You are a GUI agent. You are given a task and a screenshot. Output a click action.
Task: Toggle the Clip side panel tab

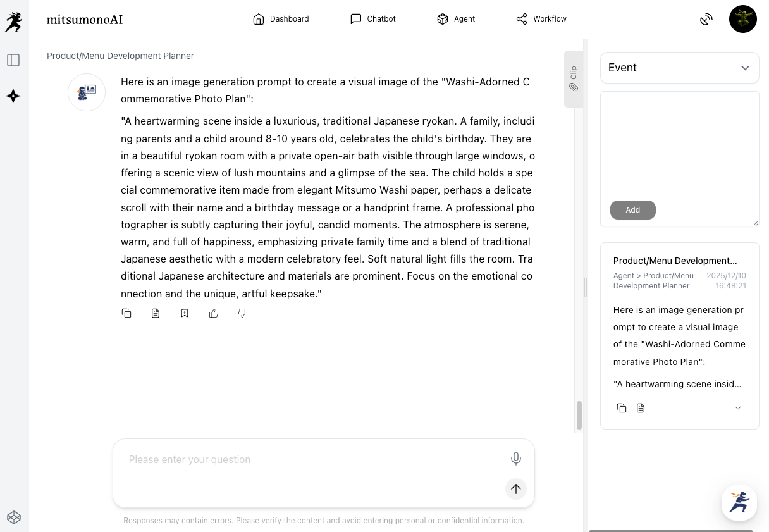[574, 79]
